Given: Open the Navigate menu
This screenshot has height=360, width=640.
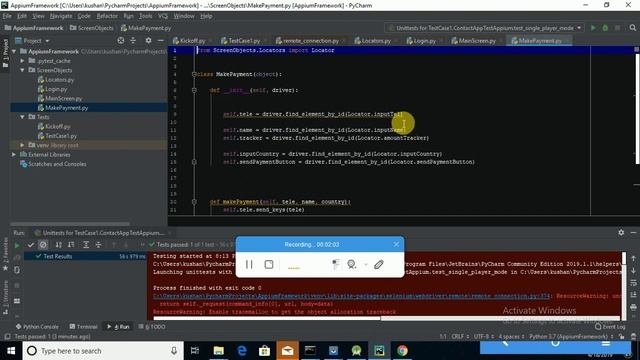Looking at the screenshot, I should pos(61,16).
